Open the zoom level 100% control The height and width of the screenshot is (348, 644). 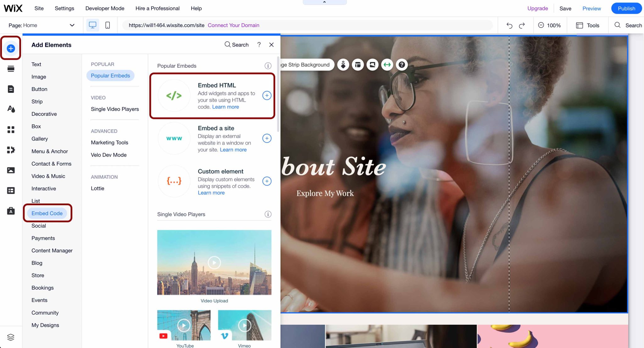(550, 25)
